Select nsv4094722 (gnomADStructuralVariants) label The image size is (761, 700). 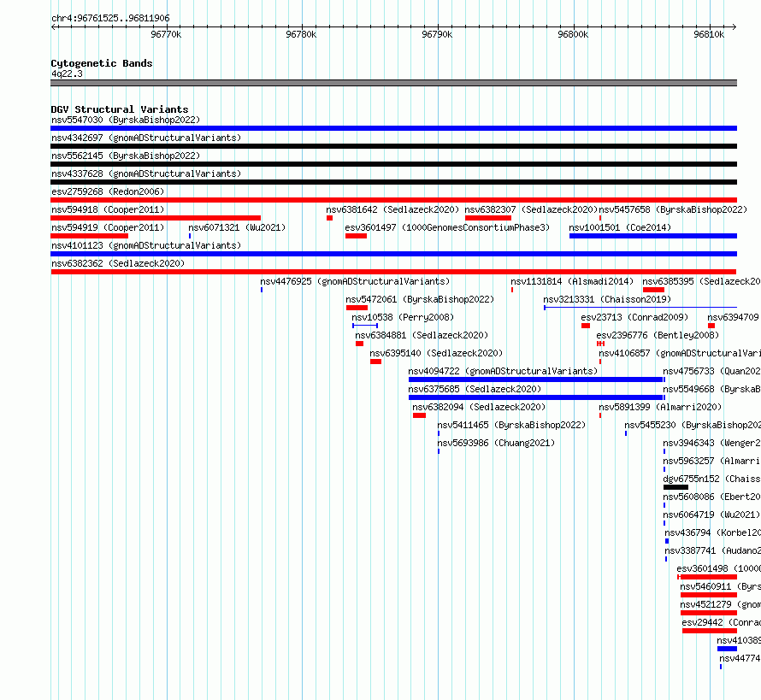(503, 371)
